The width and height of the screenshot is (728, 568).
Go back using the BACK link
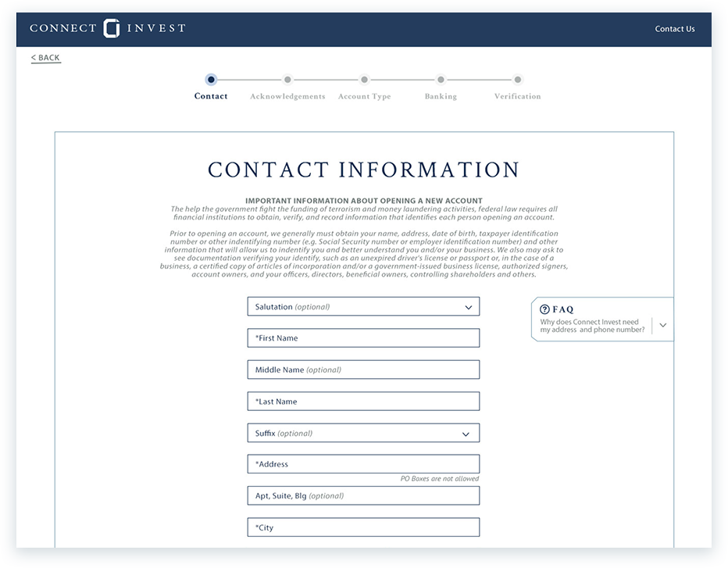45,57
